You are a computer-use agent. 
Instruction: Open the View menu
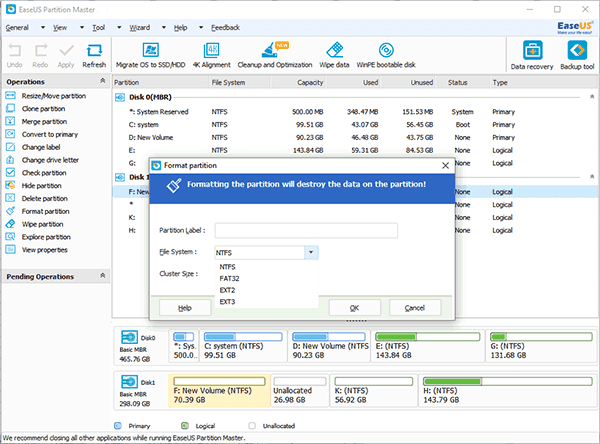click(60, 28)
